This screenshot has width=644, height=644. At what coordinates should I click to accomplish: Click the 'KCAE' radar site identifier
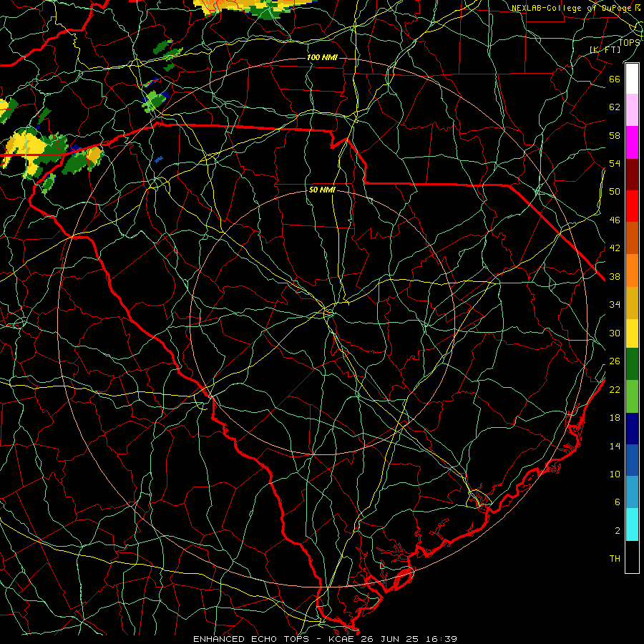341,639
